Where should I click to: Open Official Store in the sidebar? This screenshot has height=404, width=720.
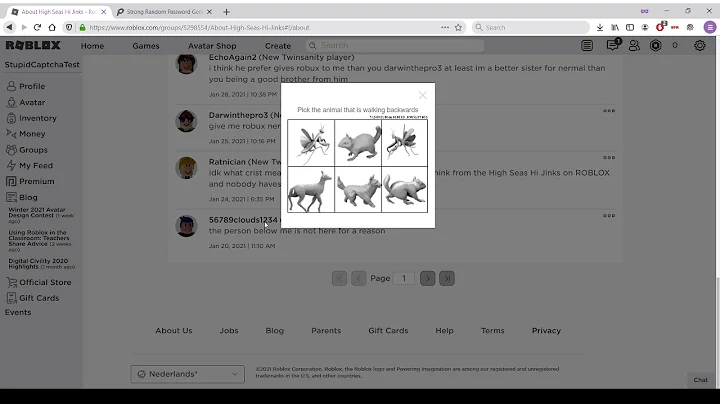pos(39,282)
